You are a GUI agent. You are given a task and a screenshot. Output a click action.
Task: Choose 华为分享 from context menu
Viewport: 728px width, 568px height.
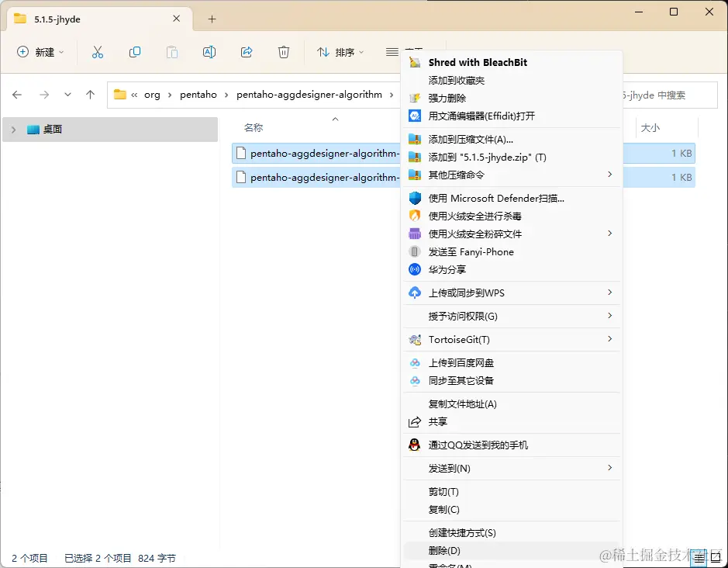[x=512, y=269]
